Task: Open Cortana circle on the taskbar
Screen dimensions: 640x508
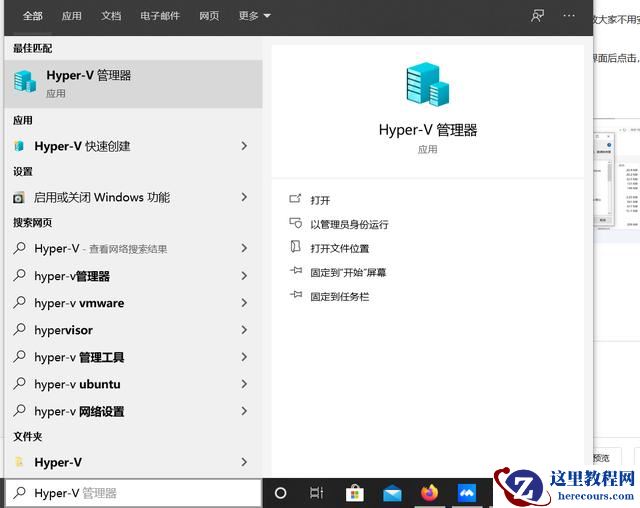Action: pos(281,493)
